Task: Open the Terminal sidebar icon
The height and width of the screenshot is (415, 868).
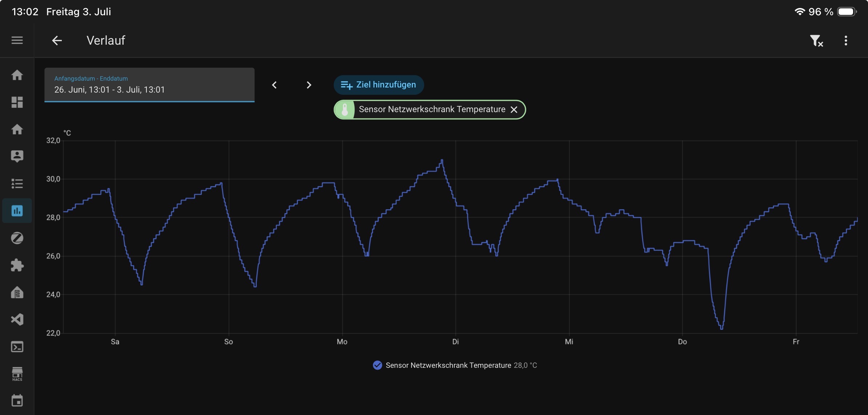Action: tap(17, 347)
